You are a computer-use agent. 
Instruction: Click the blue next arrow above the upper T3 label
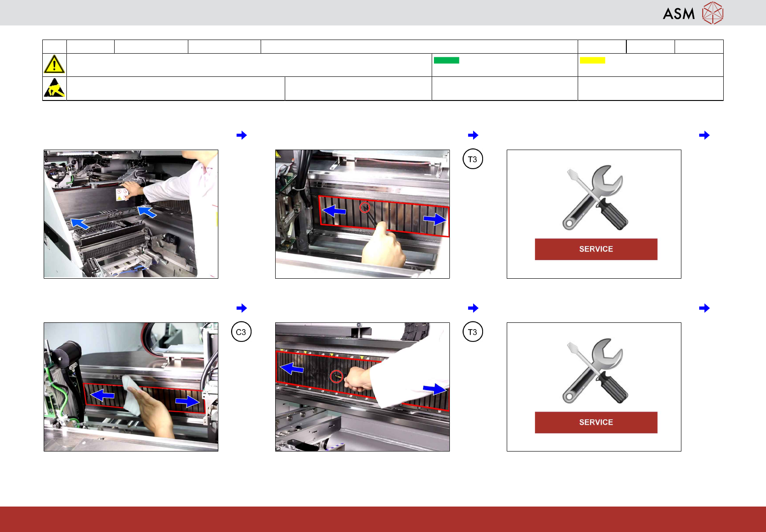pyautogui.click(x=473, y=135)
